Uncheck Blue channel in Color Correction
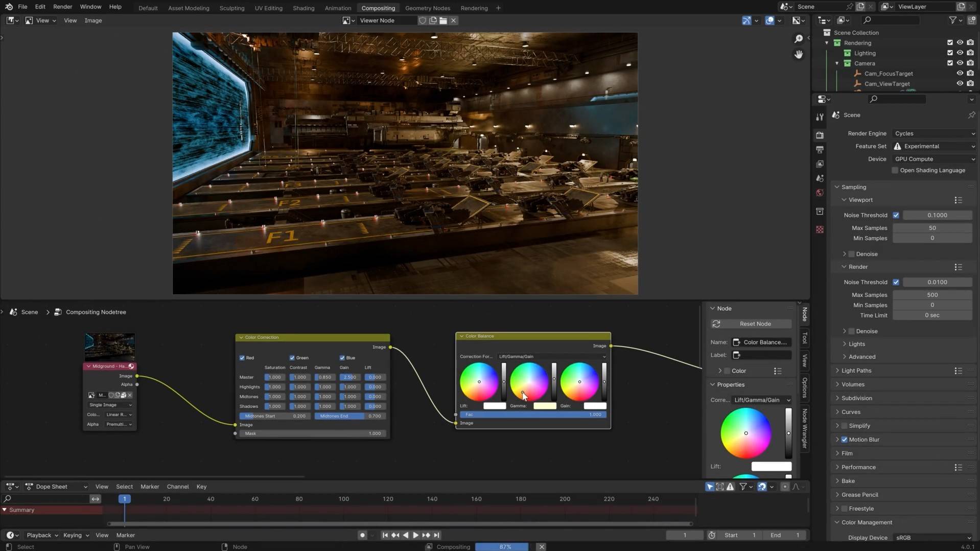Image resolution: width=980 pixels, height=551 pixels. click(342, 358)
